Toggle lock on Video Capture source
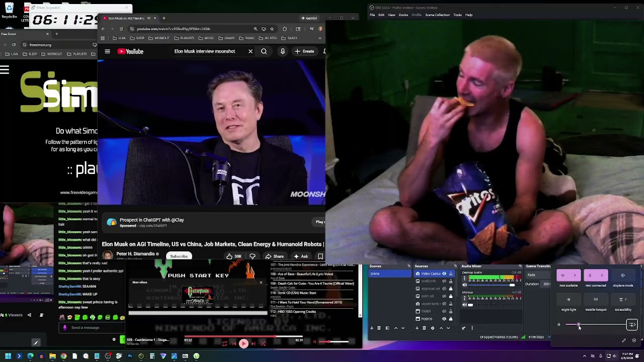644x362 pixels. coord(450,274)
